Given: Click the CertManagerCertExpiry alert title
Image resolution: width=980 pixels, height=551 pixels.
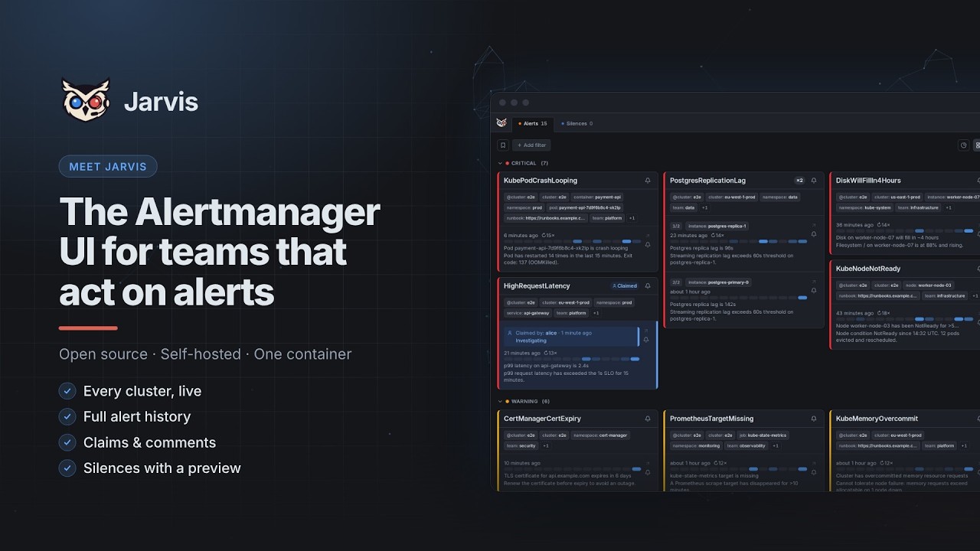Looking at the screenshot, I should click(x=542, y=419).
